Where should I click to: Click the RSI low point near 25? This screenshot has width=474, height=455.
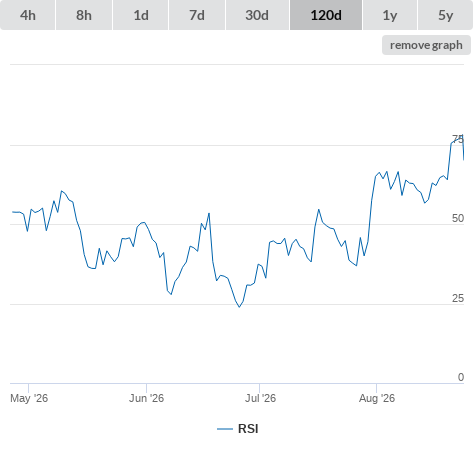pos(239,307)
